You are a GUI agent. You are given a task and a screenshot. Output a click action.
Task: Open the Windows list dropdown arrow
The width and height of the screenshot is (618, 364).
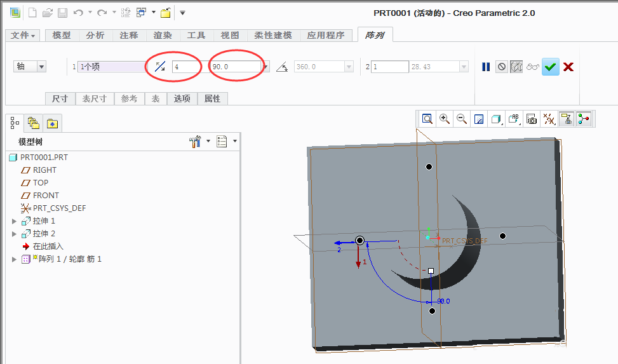click(x=153, y=13)
